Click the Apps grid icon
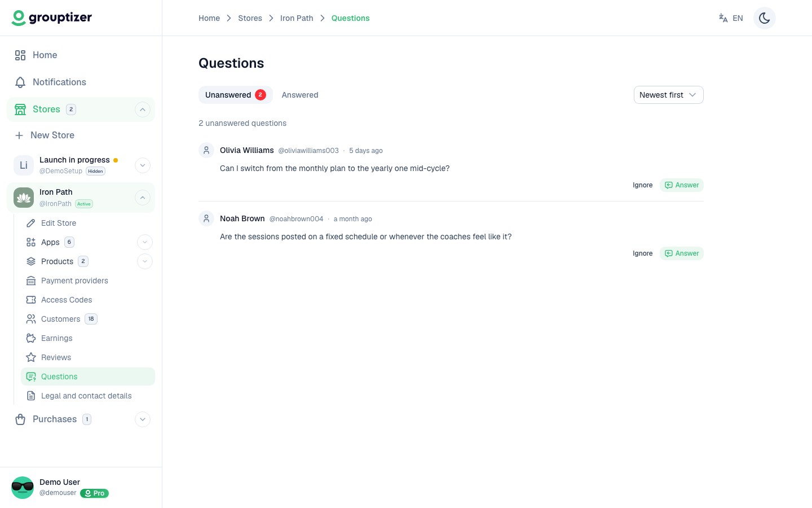Image resolution: width=812 pixels, height=508 pixels. 31,242
